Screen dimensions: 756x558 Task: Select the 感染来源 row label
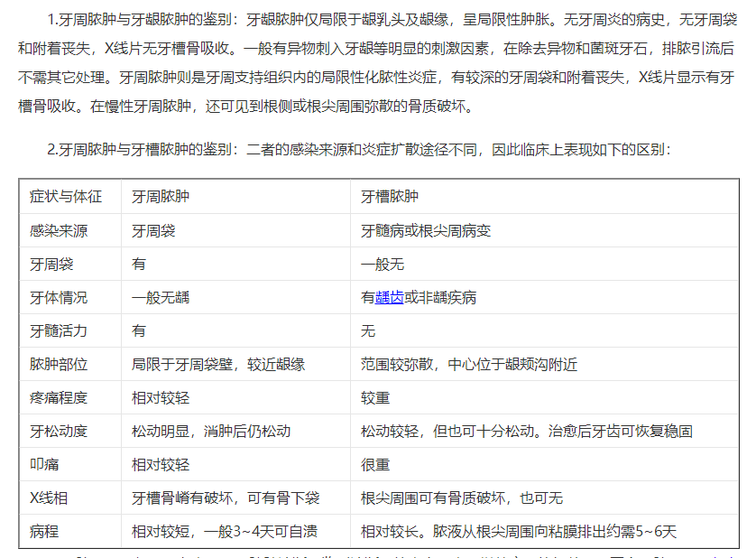tap(59, 230)
